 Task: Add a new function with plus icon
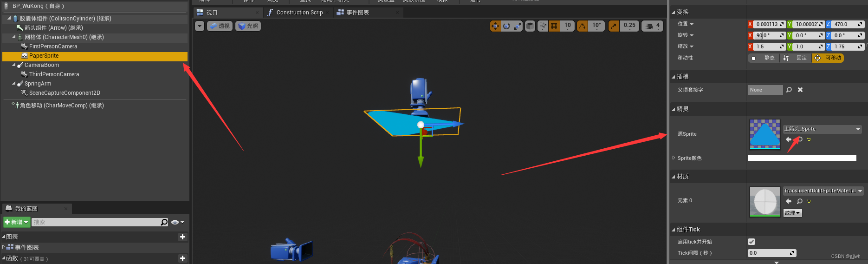pos(182,258)
